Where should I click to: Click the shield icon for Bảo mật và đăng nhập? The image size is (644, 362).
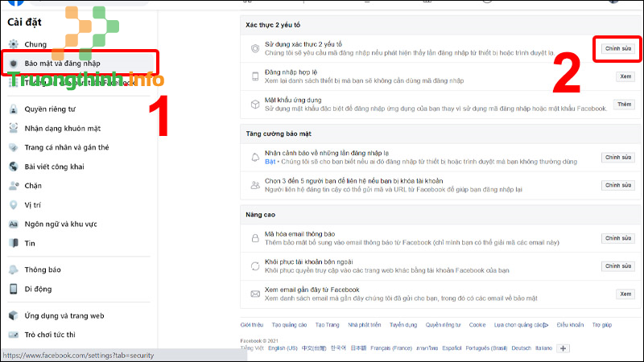[x=14, y=64]
